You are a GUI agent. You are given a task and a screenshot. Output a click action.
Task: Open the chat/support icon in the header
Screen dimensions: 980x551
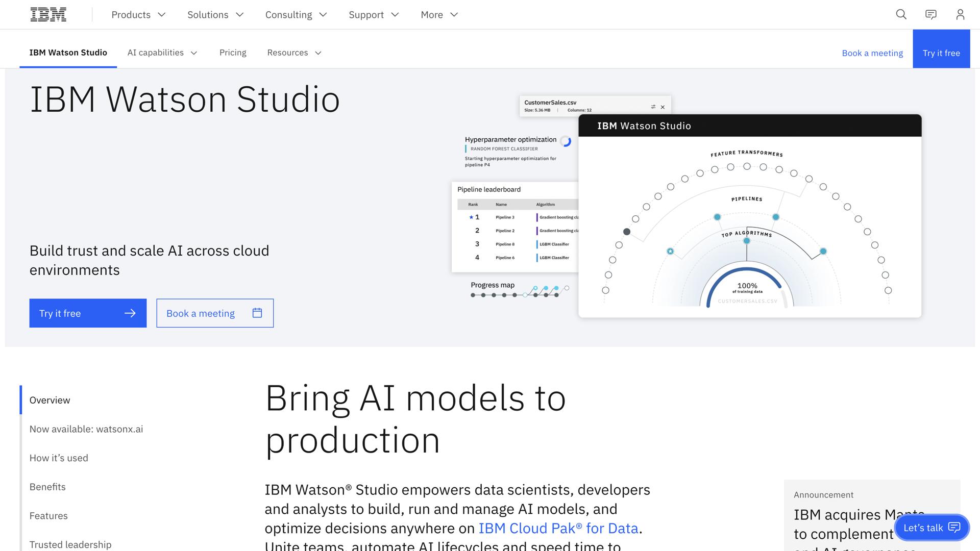coord(930,14)
